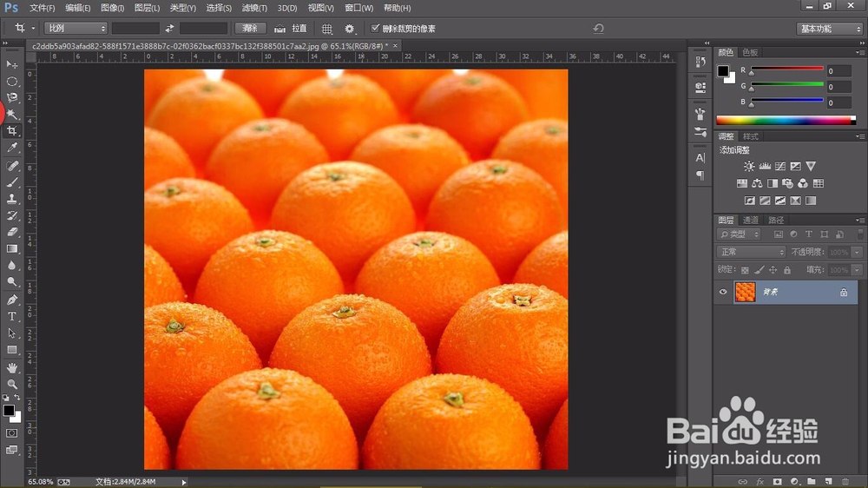Switch to the 通道 tab
The image size is (868, 488).
point(751,220)
